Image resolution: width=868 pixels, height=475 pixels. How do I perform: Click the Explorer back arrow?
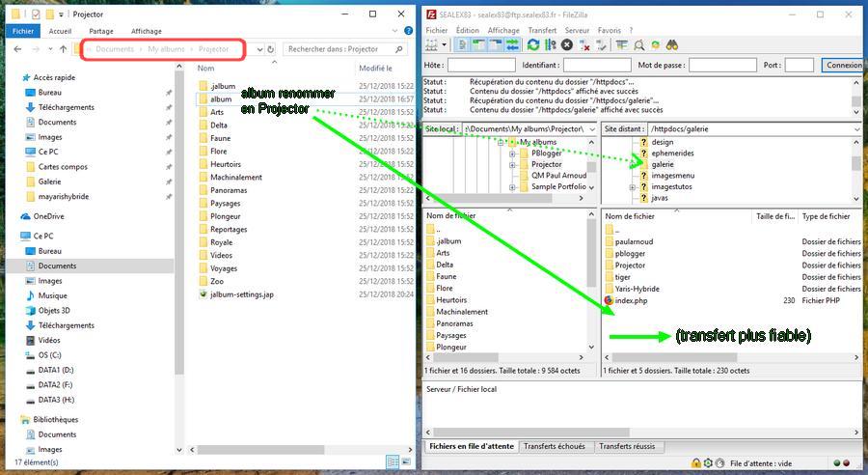[17, 49]
